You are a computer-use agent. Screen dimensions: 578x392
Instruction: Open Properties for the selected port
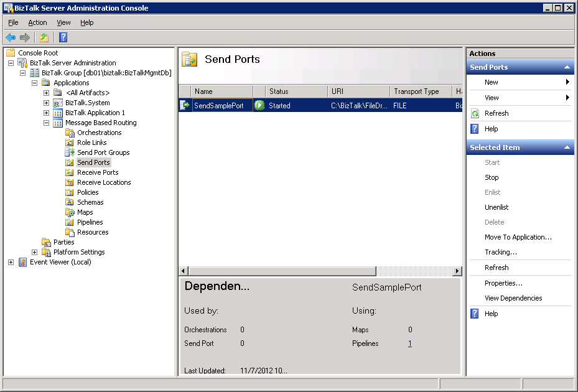(503, 283)
